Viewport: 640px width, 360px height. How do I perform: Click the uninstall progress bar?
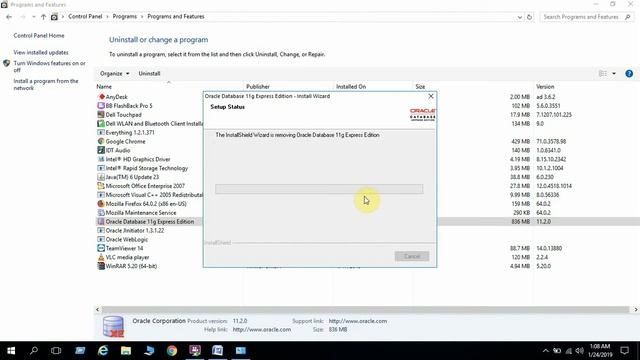pos(319,189)
